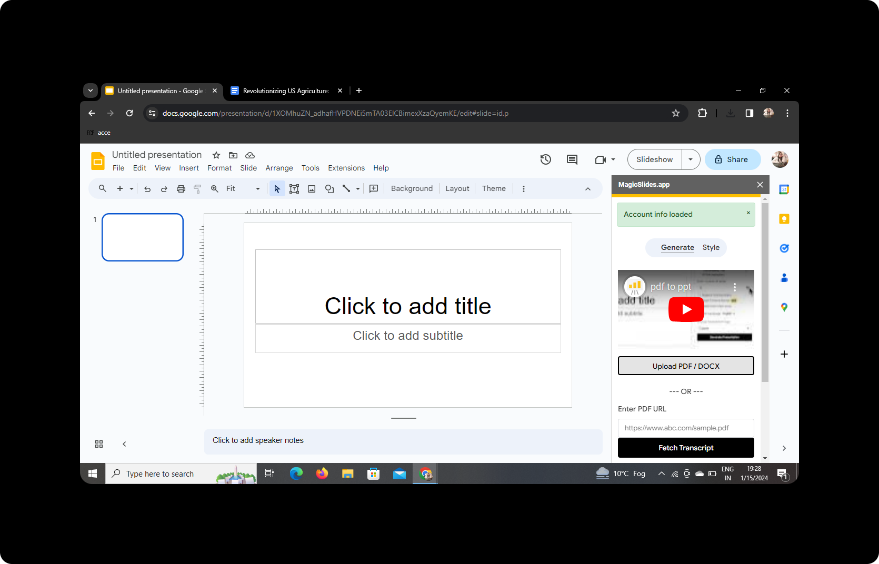The height and width of the screenshot is (564, 879).
Task: Expand Meet call options arrow
Action: click(613, 160)
